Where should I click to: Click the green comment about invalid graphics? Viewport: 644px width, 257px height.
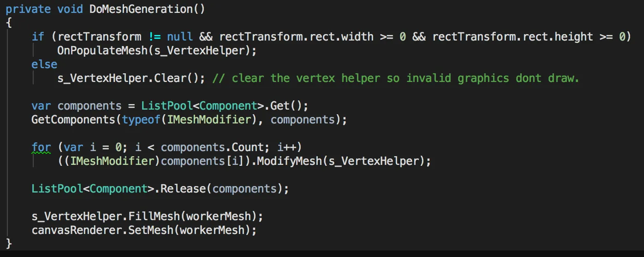pos(395,78)
